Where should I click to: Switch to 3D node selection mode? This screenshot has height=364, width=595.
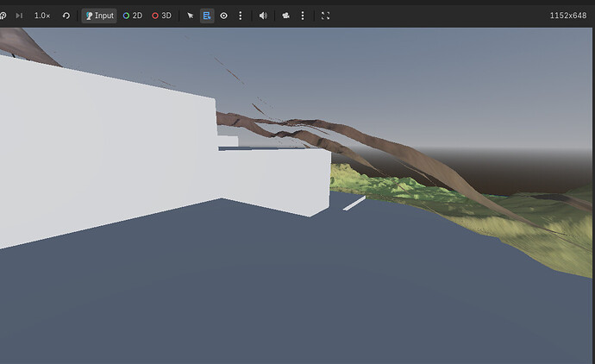(161, 16)
